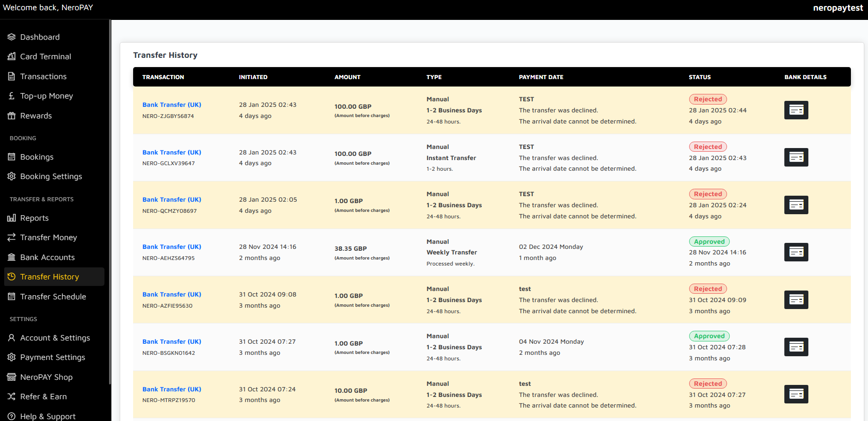
Task: Open Payment Settings from sidebar
Action: (52, 357)
